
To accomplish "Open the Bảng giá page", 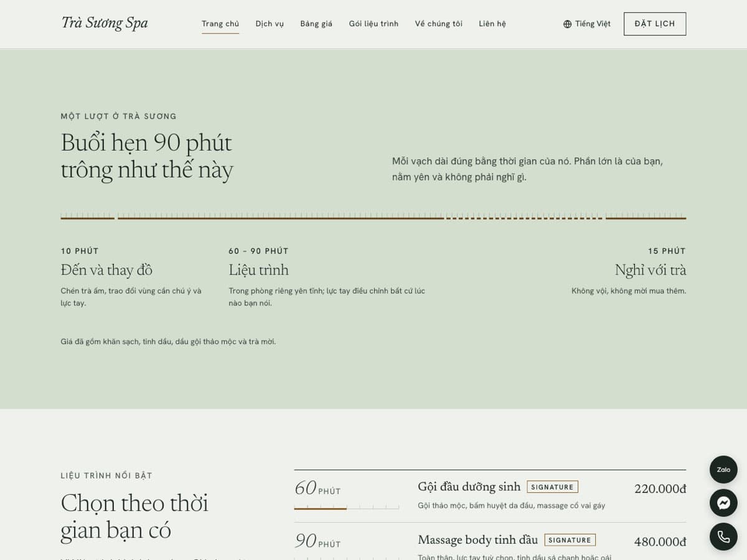I will pos(316,24).
